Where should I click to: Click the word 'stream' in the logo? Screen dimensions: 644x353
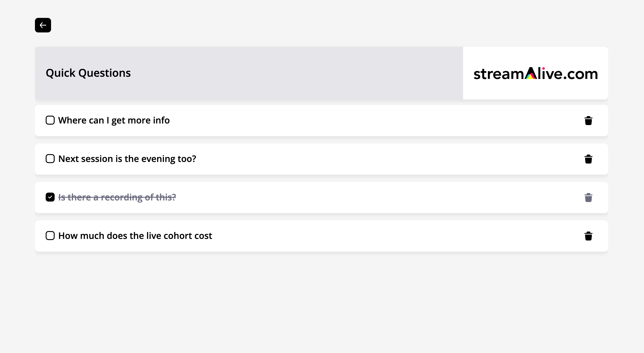point(499,74)
